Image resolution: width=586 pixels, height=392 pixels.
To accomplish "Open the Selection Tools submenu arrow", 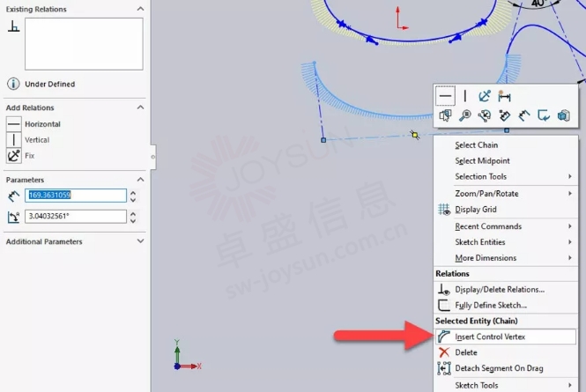I will point(570,176).
